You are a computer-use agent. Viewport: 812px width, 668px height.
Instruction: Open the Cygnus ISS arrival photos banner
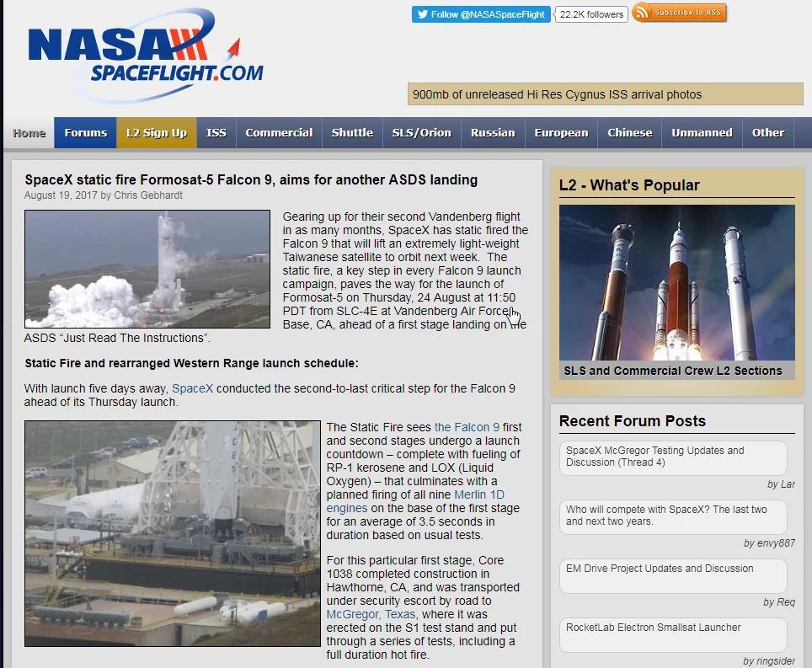tap(606, 94)
